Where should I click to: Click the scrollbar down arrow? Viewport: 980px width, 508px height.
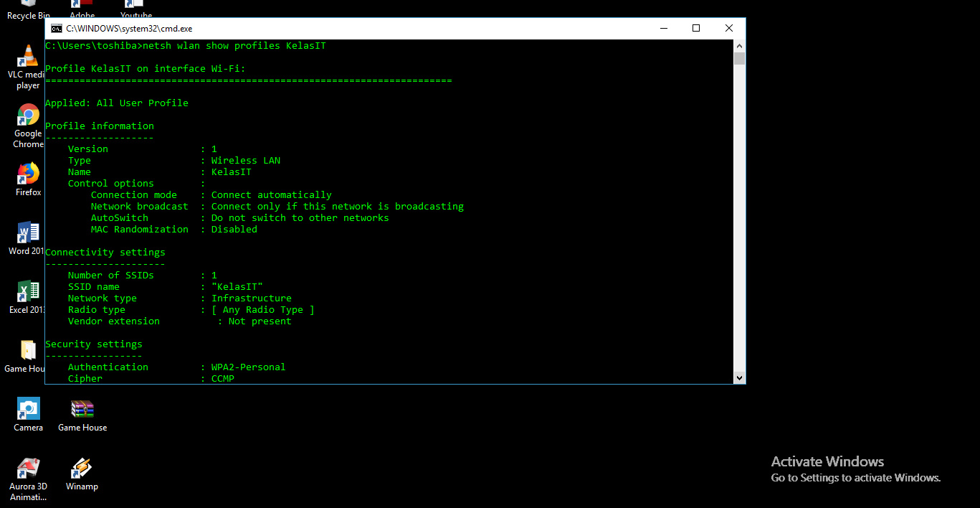pos(739,377)
